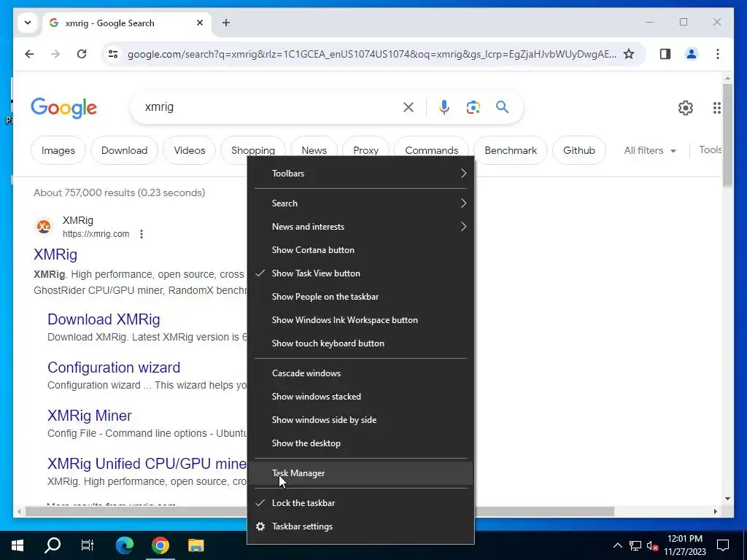Screen dimensions: 747x560
Task: Open the clock and date flyout
Action: tap(684, 545)
